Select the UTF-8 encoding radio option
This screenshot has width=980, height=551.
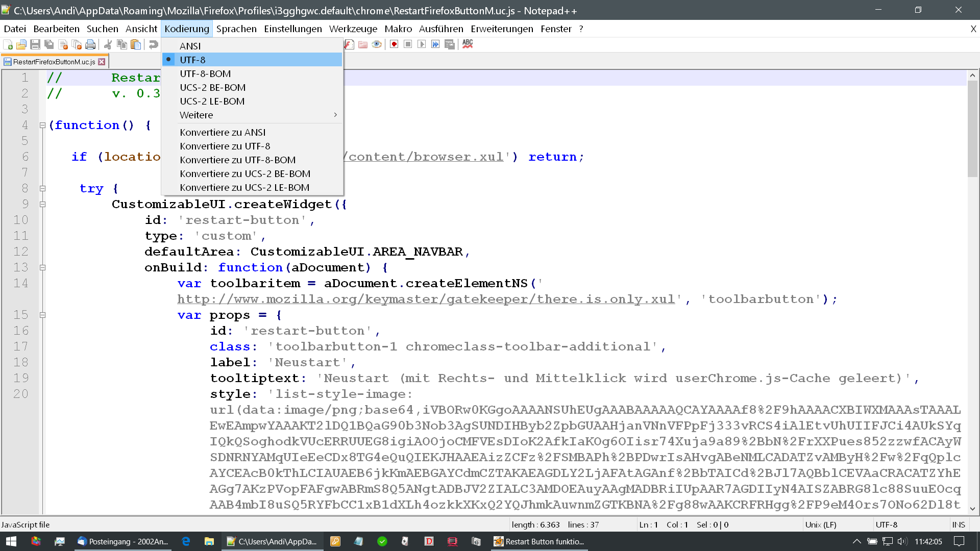click(x=192, y=60)
